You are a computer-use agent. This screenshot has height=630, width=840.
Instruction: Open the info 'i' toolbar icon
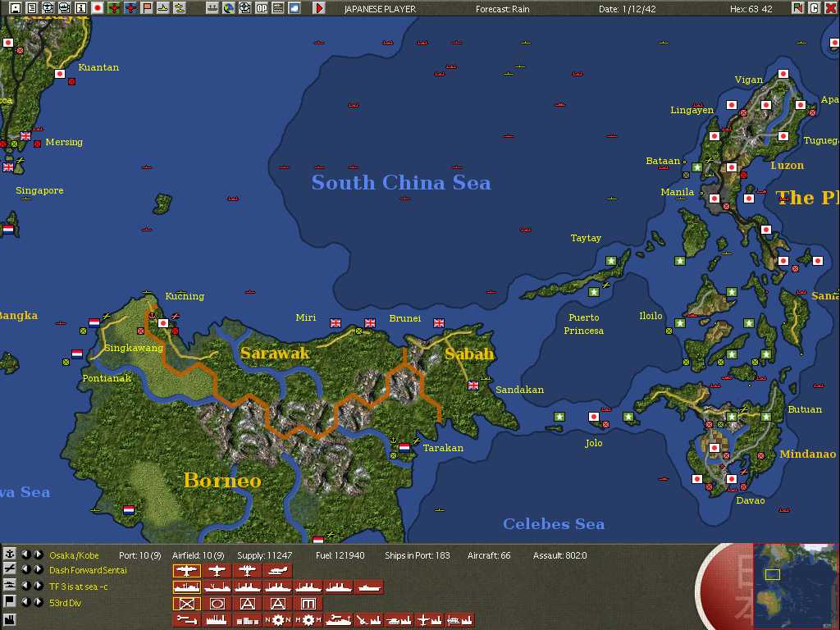[81, 8]
